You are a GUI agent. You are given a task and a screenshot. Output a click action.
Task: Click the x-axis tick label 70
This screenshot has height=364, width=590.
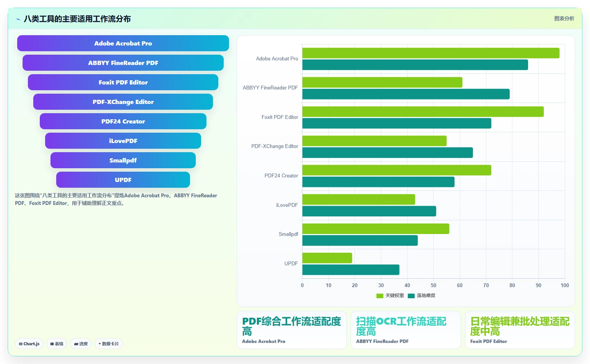(x=486, y=285)
